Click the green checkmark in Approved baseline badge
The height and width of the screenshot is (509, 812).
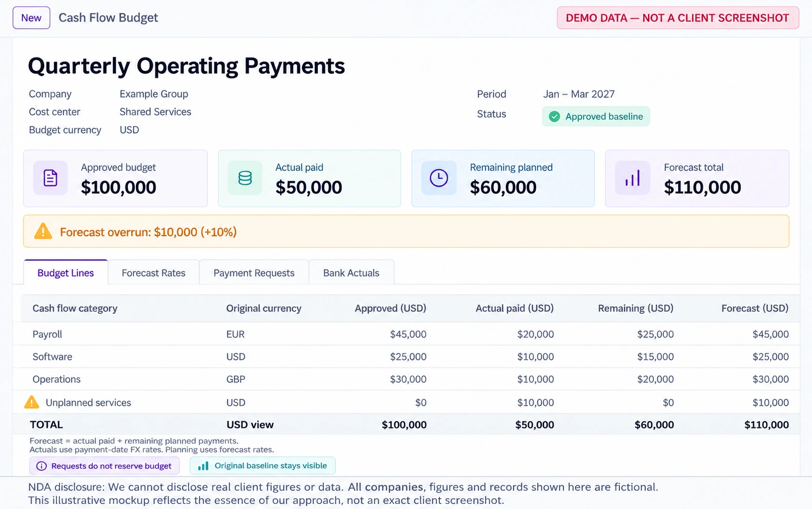click(555, 116)
